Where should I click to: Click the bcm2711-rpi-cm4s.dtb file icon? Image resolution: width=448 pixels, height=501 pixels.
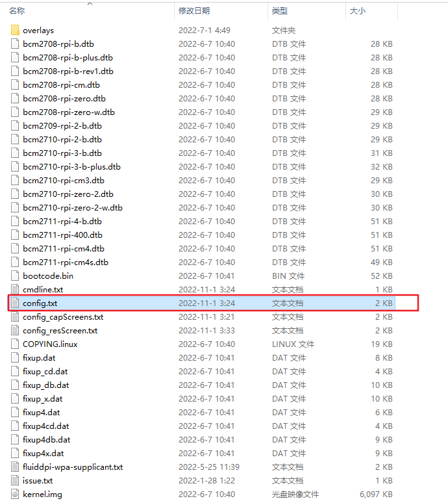tap(15, 263)
